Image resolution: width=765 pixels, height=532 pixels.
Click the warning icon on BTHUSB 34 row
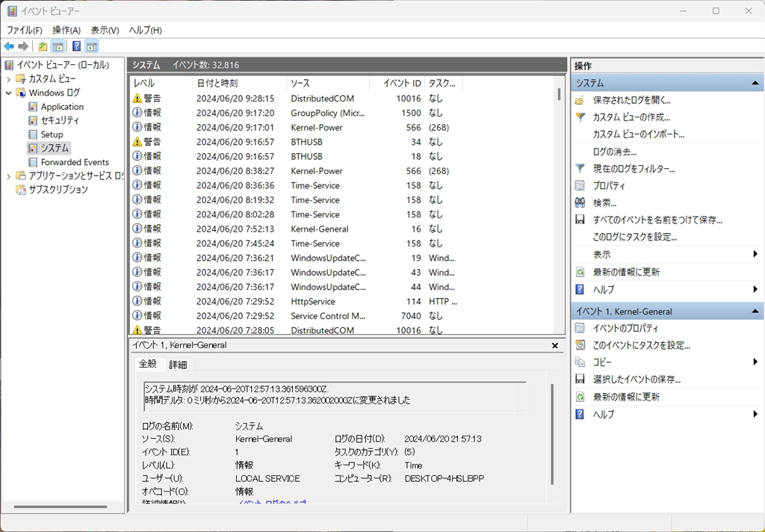pyautogui.click(x=137, y=141)
